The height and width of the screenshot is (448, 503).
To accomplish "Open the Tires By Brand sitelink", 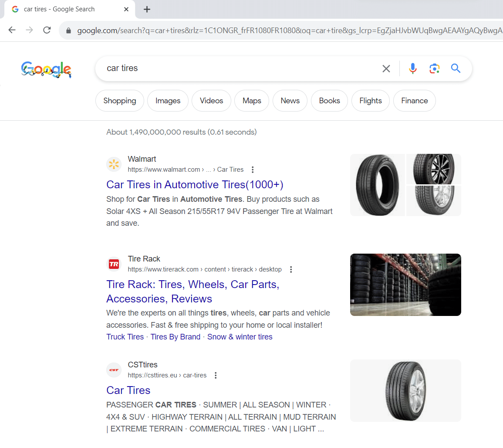I will (x=175, y=337).
